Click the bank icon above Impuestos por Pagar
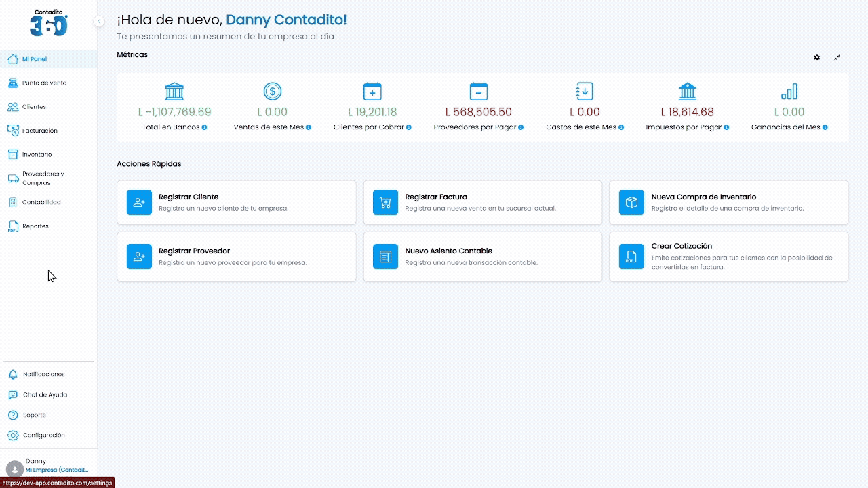868x488 pixels. point(688,91)
